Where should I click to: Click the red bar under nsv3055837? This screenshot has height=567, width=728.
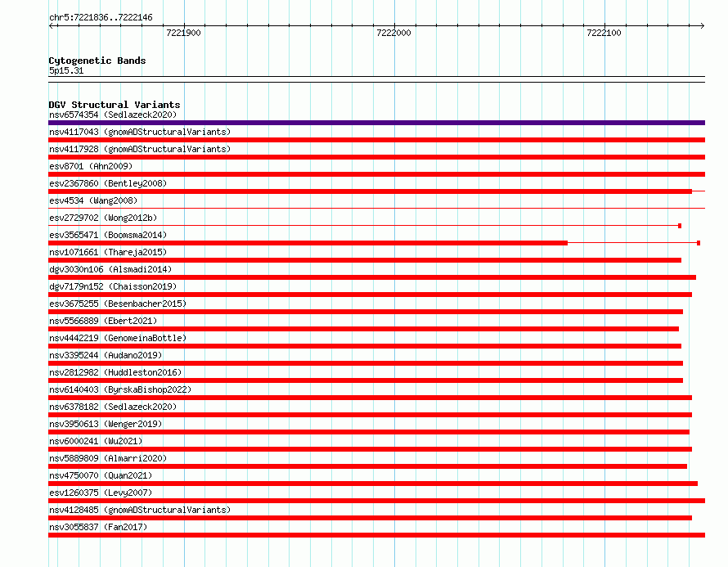coord(376,535)
